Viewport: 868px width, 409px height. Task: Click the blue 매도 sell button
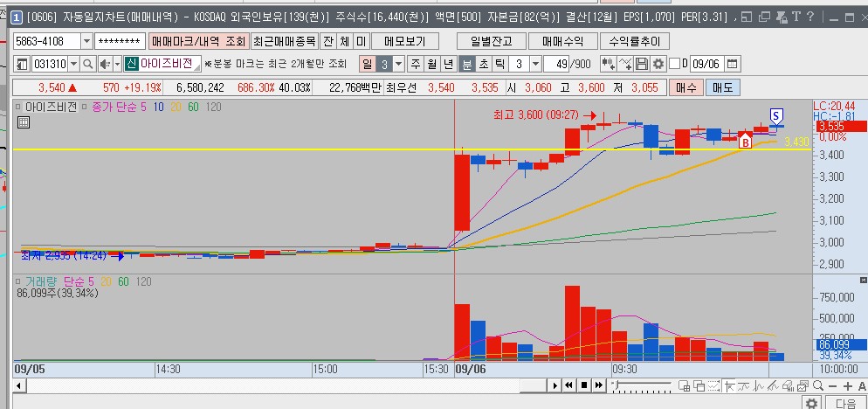(x=722, y=87)
